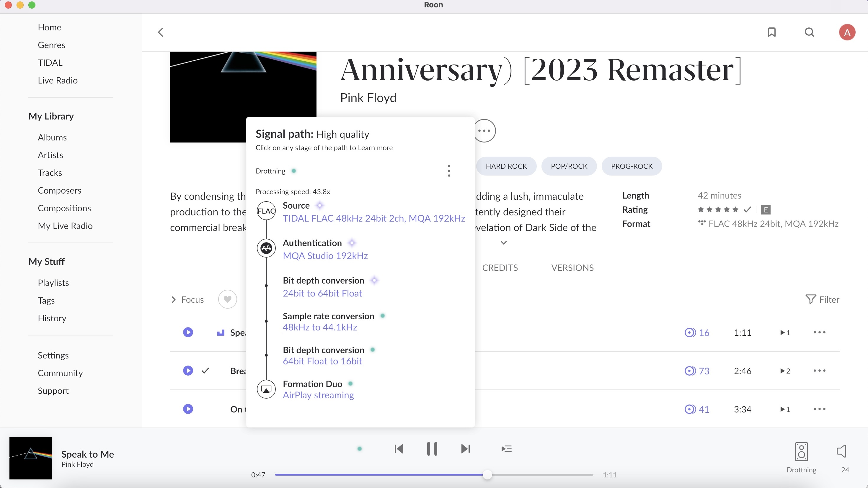
Task: Click the Drottning zone speaker icon
Action: coord(801,452)
